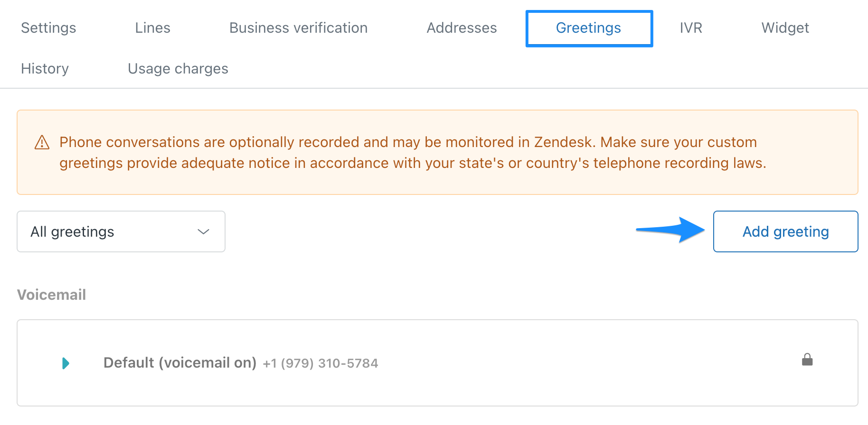868x425 pixels.
Task: Click the lock icon on Default voicemail
Action: (x=807, y=360)
